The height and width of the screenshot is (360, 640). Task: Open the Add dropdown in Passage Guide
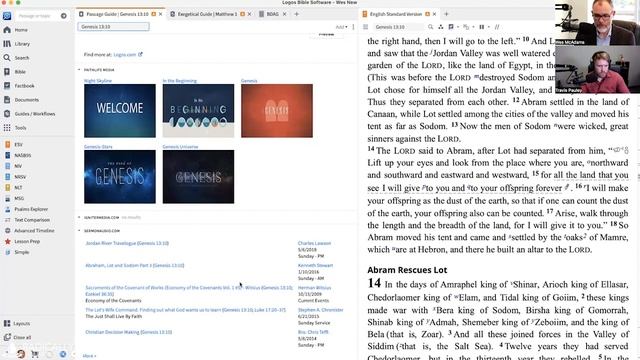(341, 27)
